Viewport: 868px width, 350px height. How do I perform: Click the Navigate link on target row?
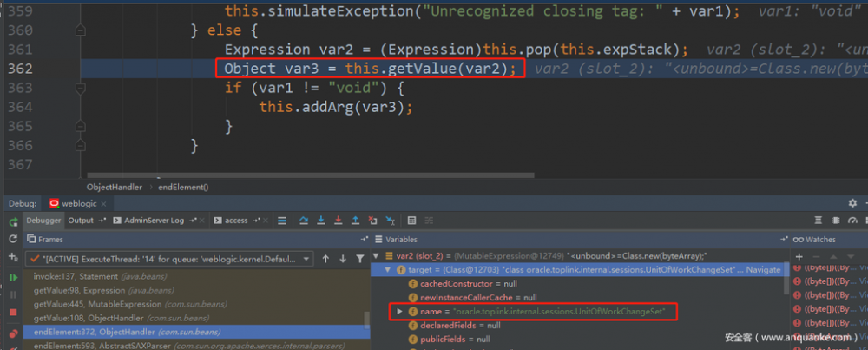click(763, 270)
